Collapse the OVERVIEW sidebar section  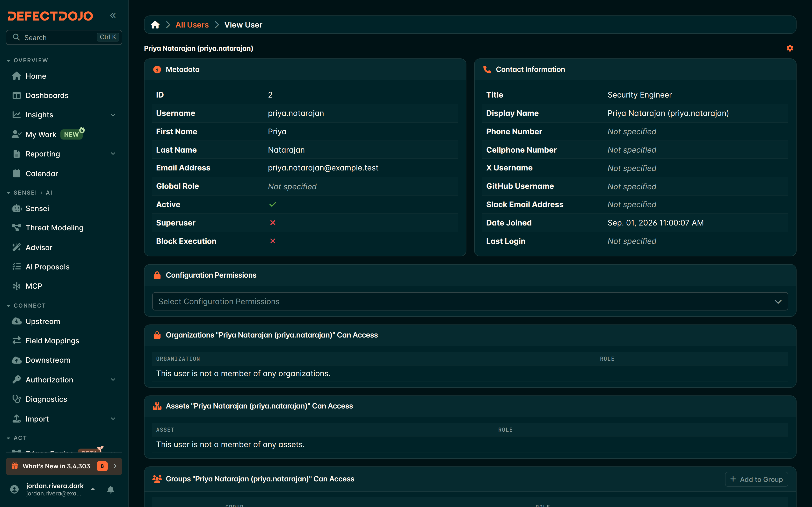coord(28,60)
